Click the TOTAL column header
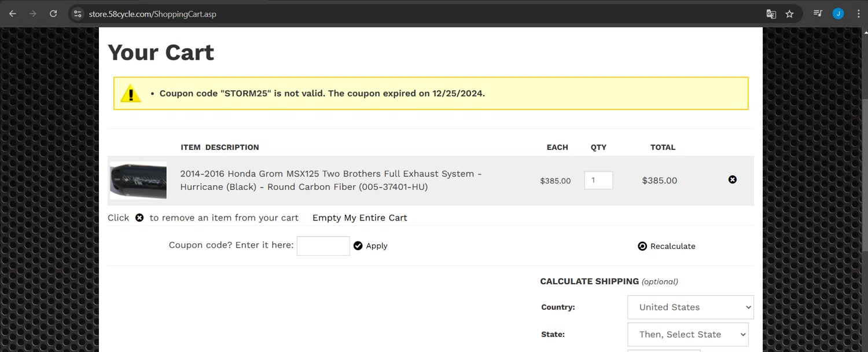The image size is (868, 352). click(x=663, y=147)
